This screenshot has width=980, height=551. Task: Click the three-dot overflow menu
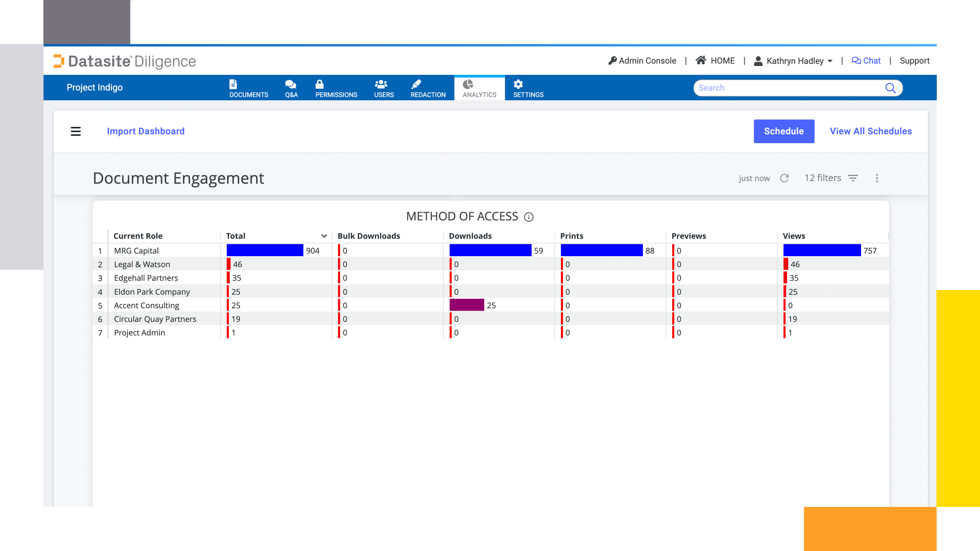coord(877,177)
